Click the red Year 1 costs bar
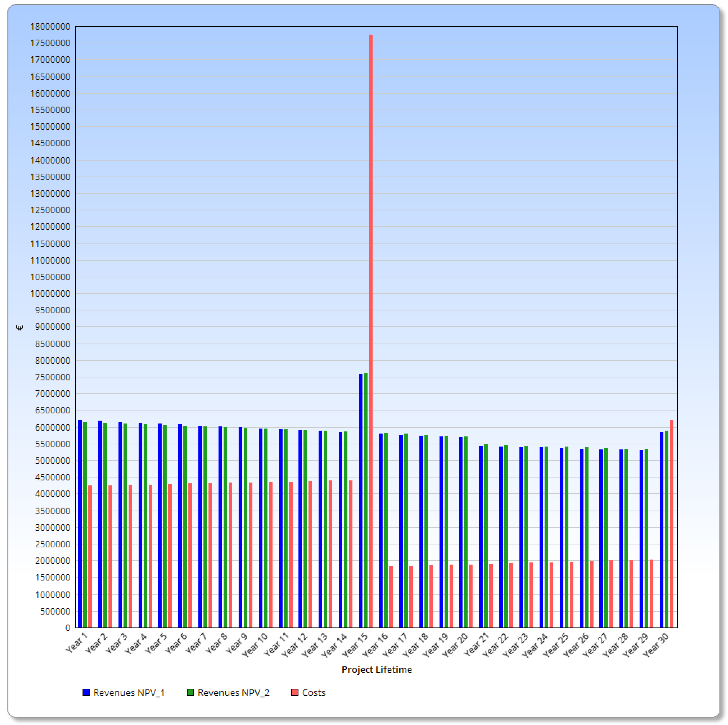This screenshot has width=728, height=725. 90,556
